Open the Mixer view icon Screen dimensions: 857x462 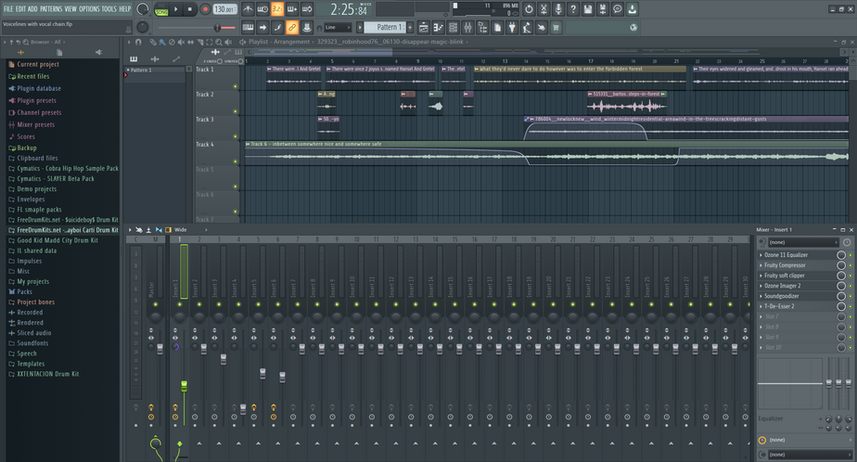[x=467, y=27]
